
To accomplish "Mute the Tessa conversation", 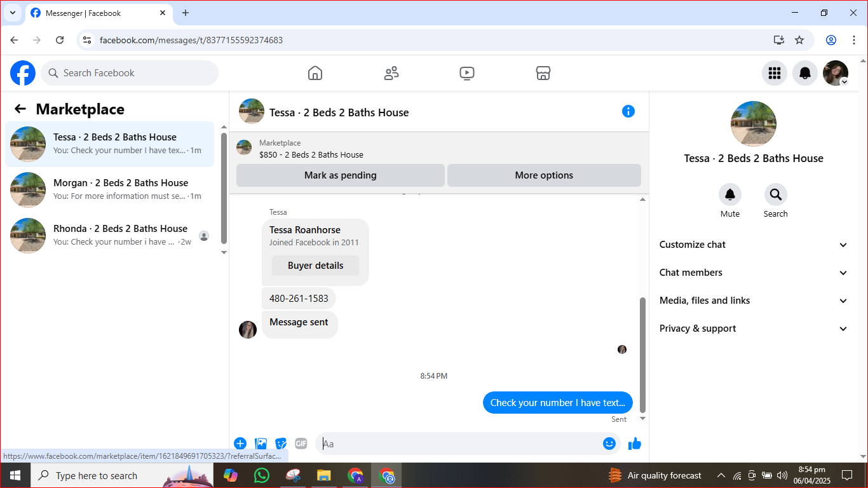I will coord(730,194).
